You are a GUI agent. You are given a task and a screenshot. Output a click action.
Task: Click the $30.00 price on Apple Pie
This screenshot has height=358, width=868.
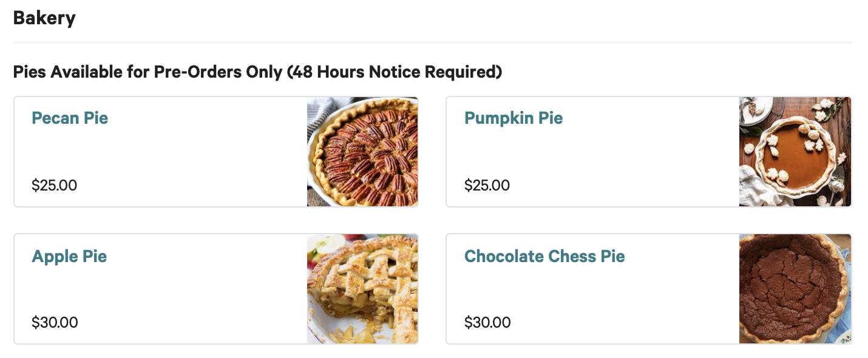(x=55, y=323)
